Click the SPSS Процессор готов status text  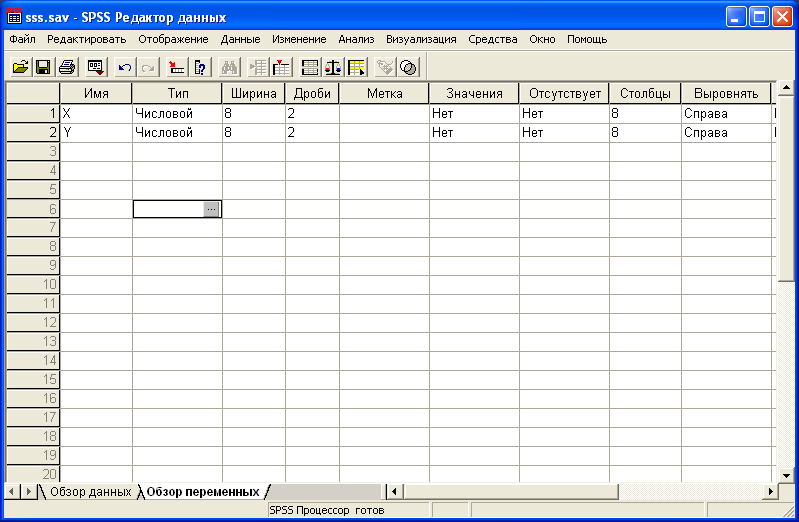pyautogui.click(x=327, y=510)
